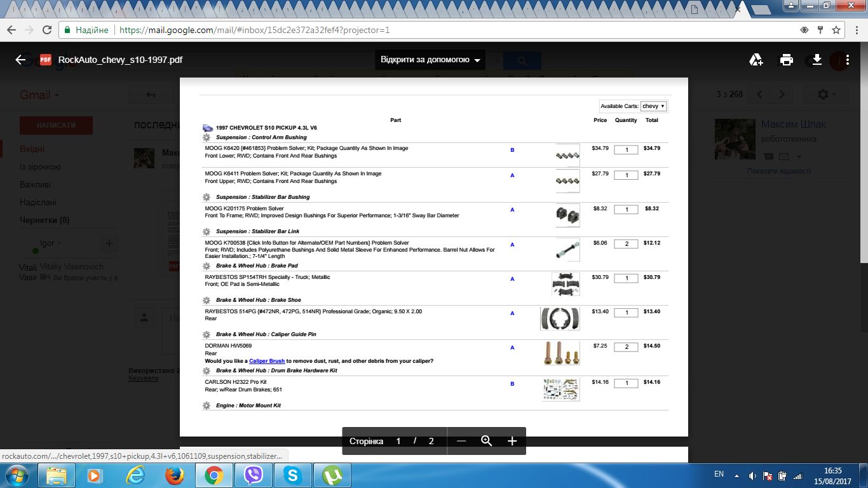
Task: Click gear icon beside Control Arm Bushing
Action: [207, 137]
